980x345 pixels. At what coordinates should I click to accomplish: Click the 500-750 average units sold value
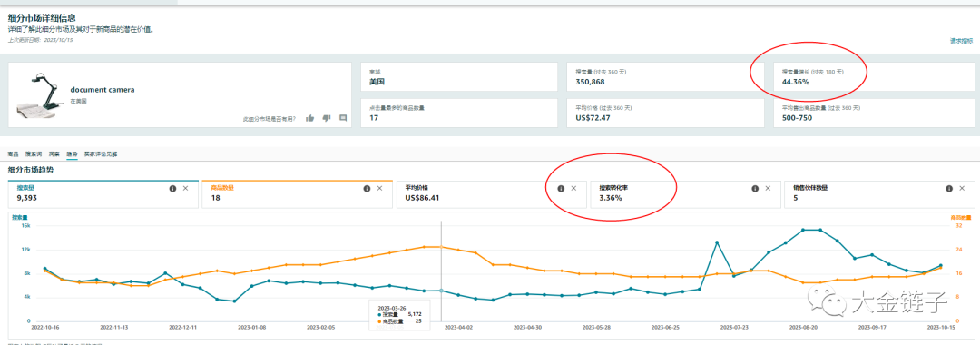pyautogui.click(x=797, y=117)
